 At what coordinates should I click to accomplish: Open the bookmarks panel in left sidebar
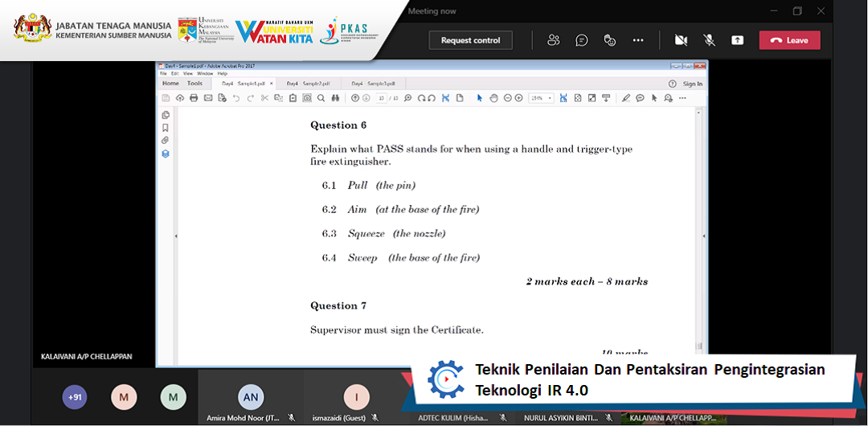tap(166, 128)
